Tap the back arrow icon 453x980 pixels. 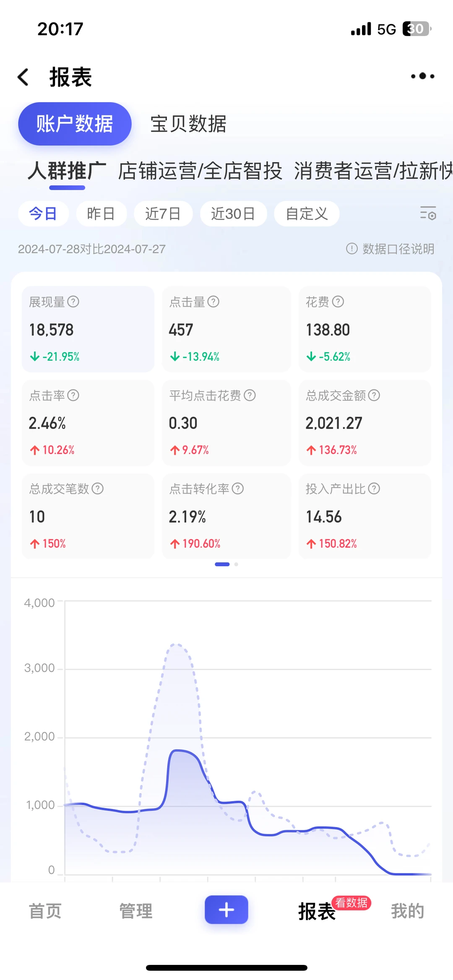(x=23, y=77)
